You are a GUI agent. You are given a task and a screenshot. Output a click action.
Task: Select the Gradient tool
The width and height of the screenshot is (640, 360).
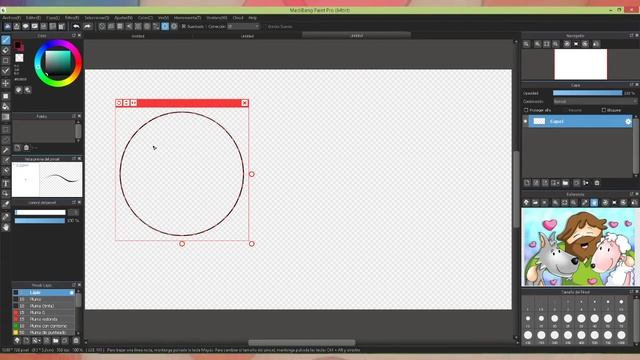[x=6, y=117]
